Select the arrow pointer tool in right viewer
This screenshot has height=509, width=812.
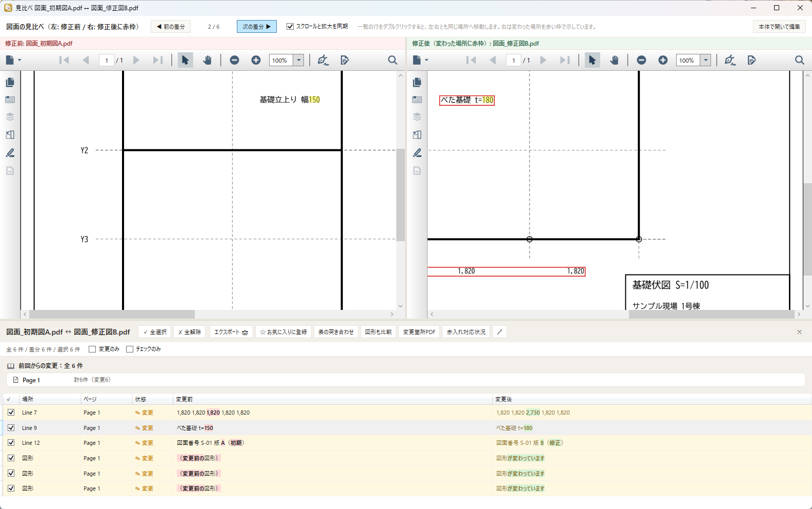592,60
